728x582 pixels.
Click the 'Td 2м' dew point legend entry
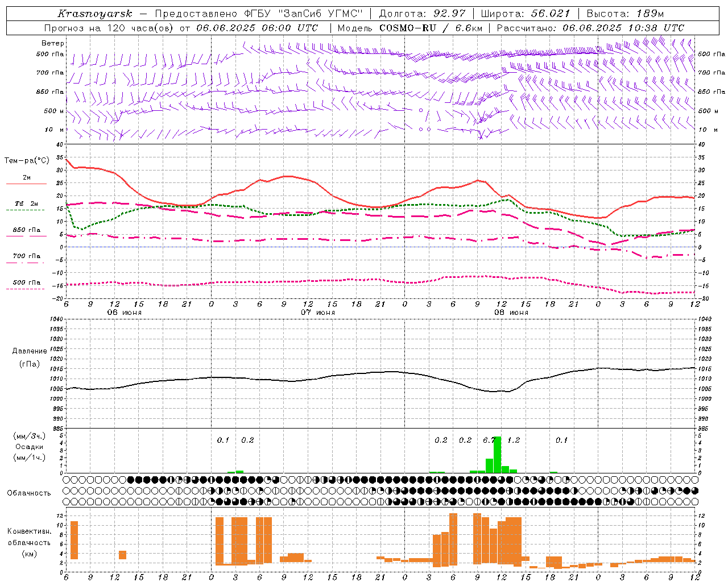(26, 203)
